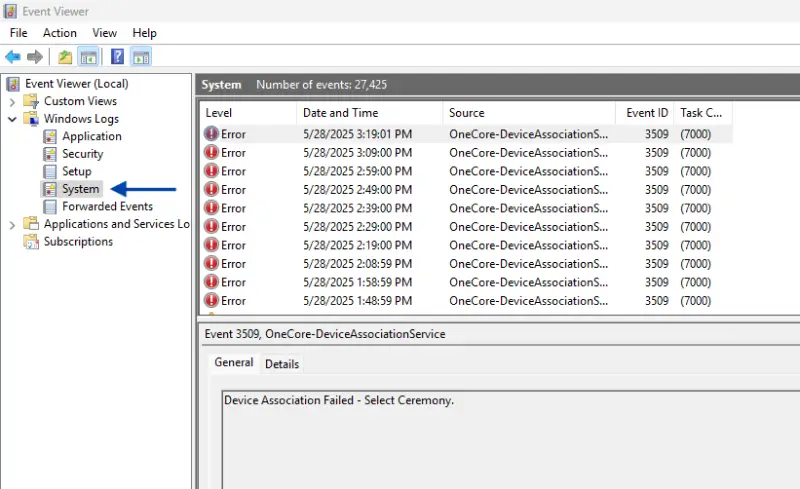Select the Event Viewer (Local) root icon
Image resolution: width=800 pixels, height=489 pixels.
13,84
